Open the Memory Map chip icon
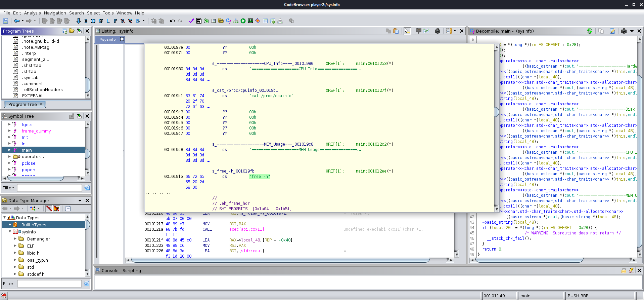Viewport: 644px width, 300px height. coord(250,21)
